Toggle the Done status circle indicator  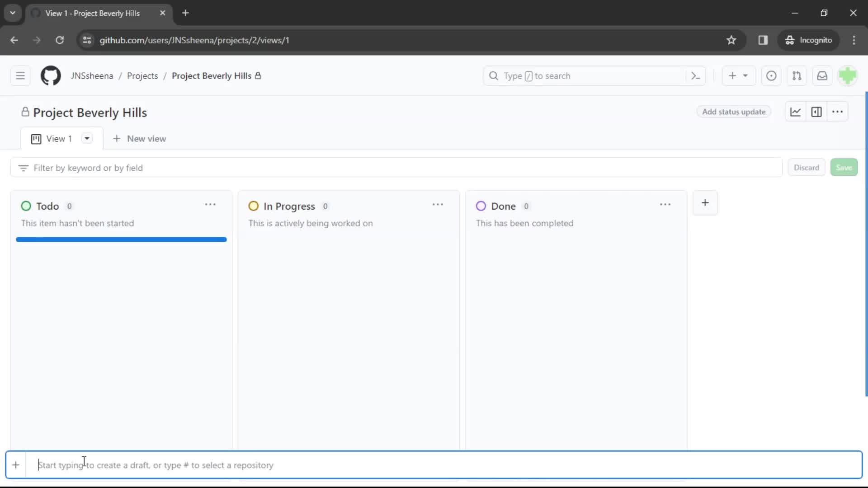click(x=481, y=206)
